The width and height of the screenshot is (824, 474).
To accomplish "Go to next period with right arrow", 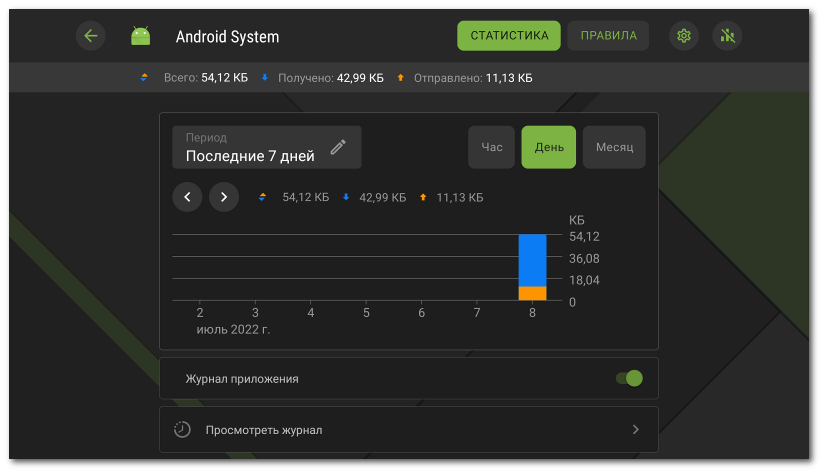I will tap(224, 197).
